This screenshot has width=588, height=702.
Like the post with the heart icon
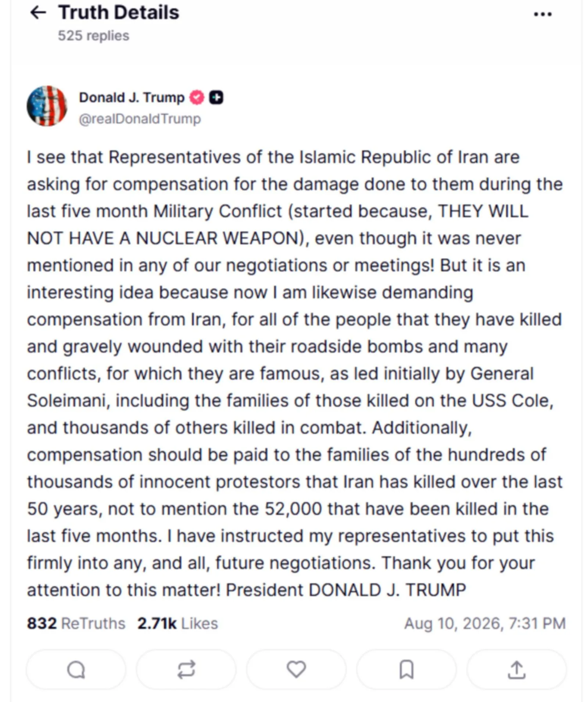(x=296, y=669)
